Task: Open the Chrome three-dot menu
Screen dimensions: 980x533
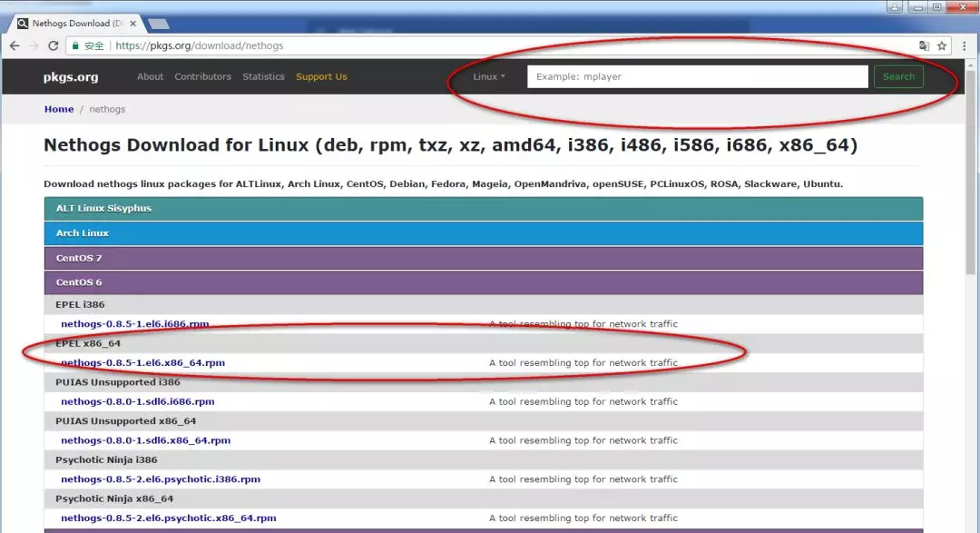Action: (965, 45)
